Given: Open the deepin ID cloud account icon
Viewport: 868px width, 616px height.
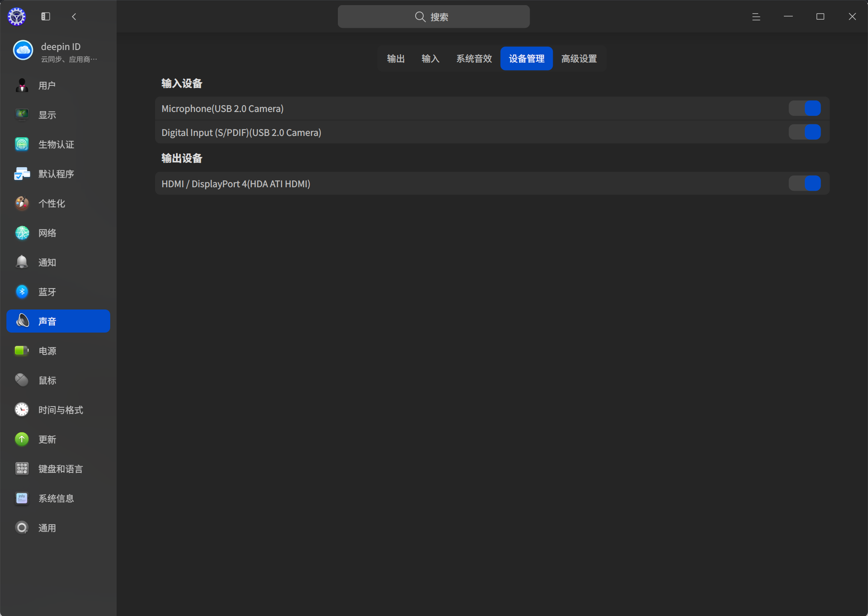Looking at the screenshot, I should click(23, 50).
